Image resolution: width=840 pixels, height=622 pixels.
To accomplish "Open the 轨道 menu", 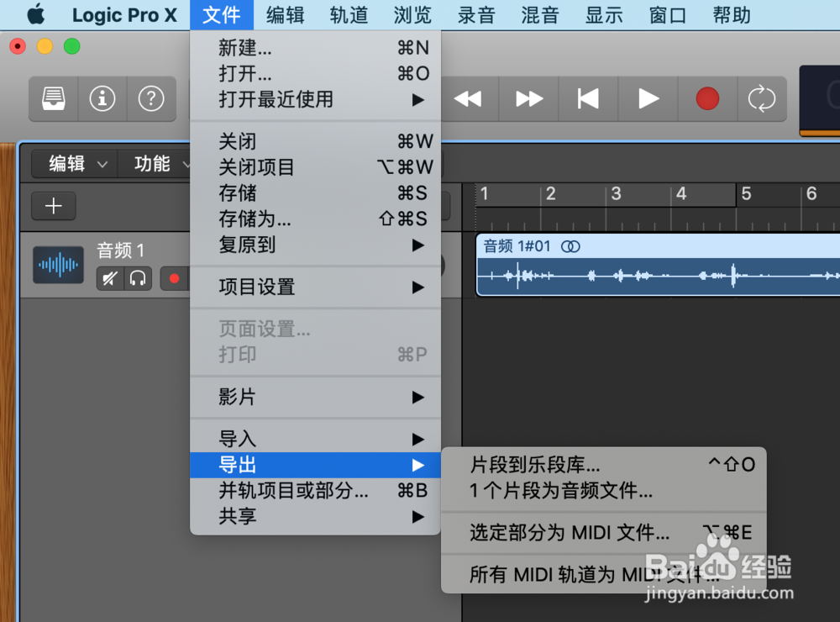I will [349, 15].
